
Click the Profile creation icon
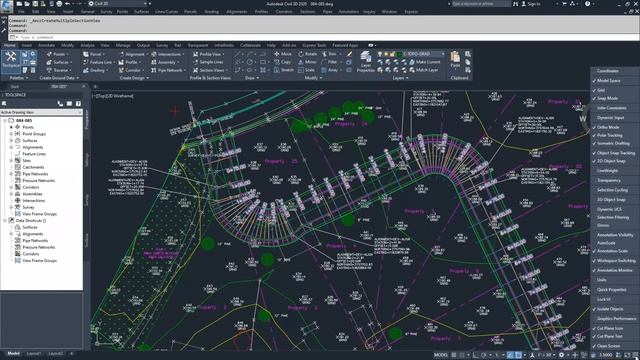[121, 62]
